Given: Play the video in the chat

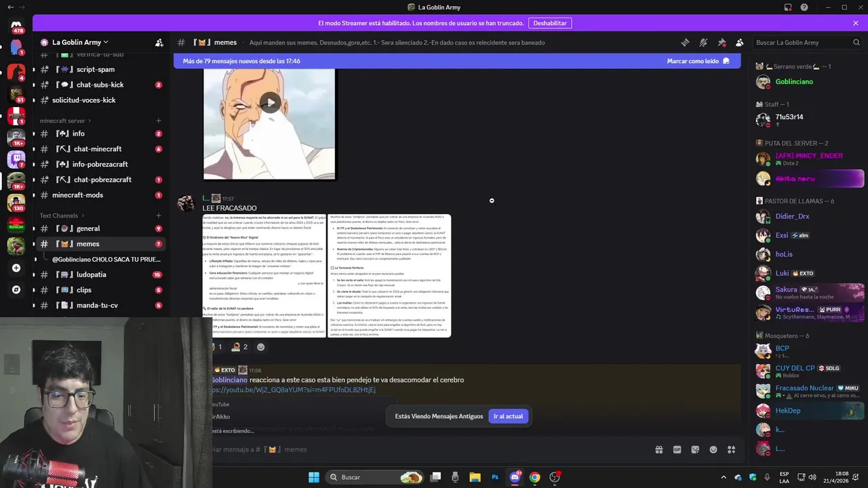Looking at the screenshot, I should point(270,103).
